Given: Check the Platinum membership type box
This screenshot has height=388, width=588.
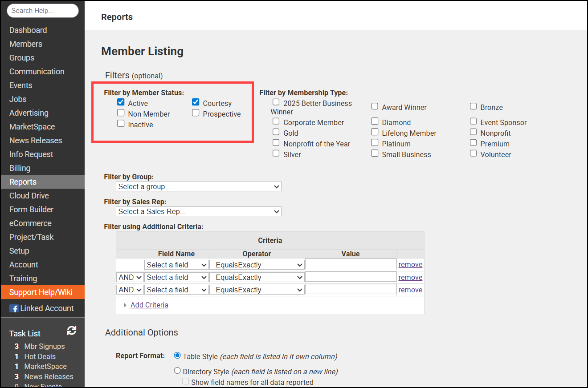Looking at the screenshot, I should coord(375,143).
